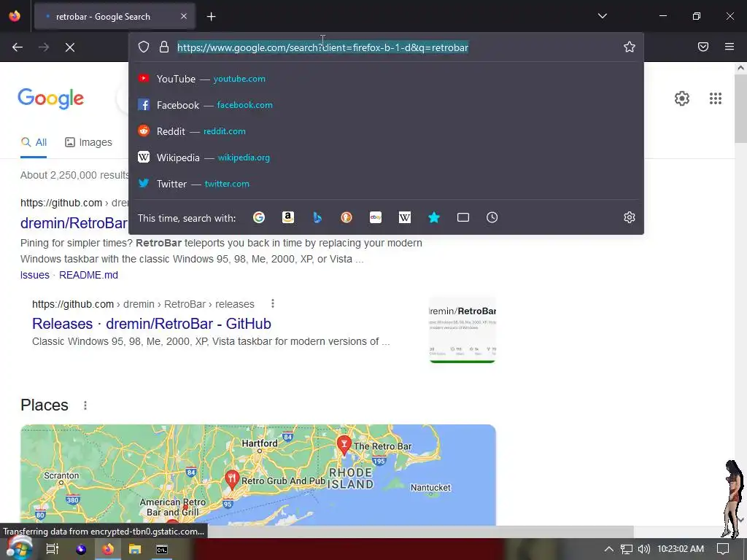Screen dimensions: 747x560
Task: Choose Facebook suggestion in address dropdown
Action: click(x=386, y=105)
